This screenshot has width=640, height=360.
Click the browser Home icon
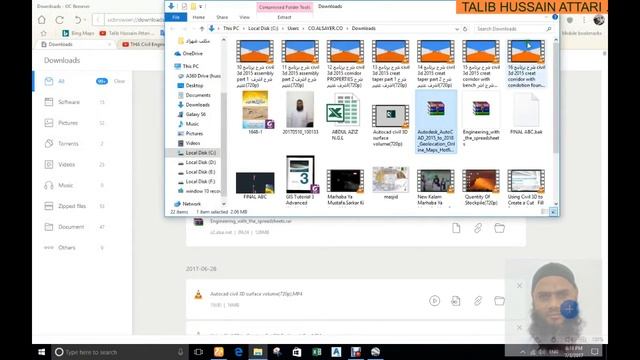(42, 20)
